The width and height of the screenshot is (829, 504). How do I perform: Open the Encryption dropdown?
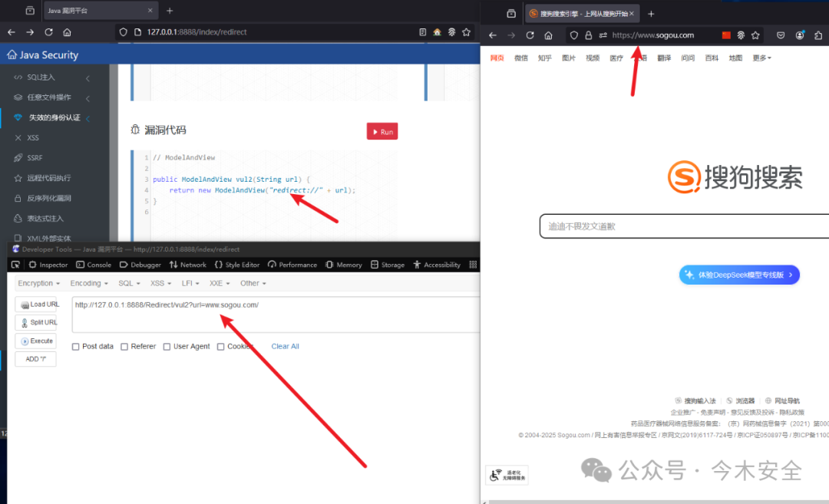pyautogui.click(x=38, y=283)
